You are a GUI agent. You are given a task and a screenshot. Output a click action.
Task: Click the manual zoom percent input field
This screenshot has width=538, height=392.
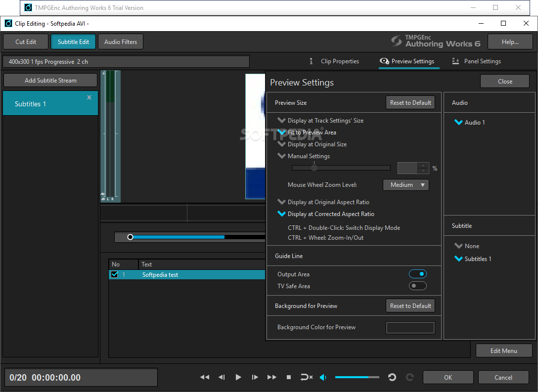(x=407, y=168)
